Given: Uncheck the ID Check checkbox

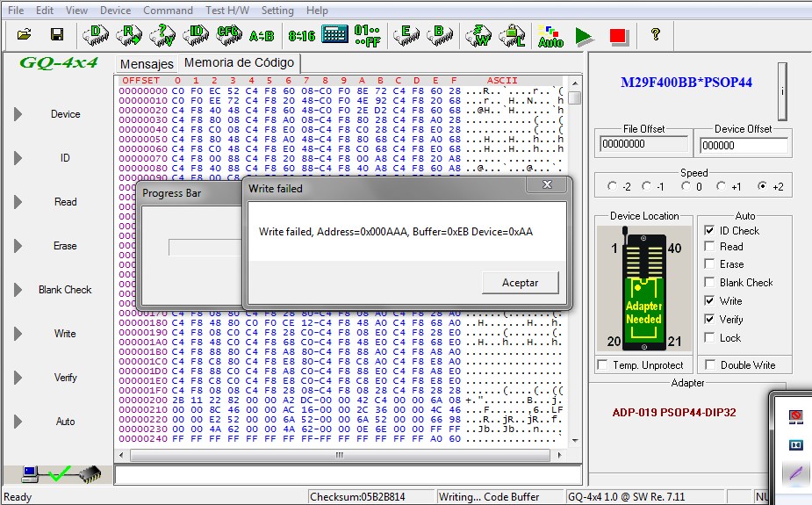Looking at the screenshot, I should tap(710, 231).
